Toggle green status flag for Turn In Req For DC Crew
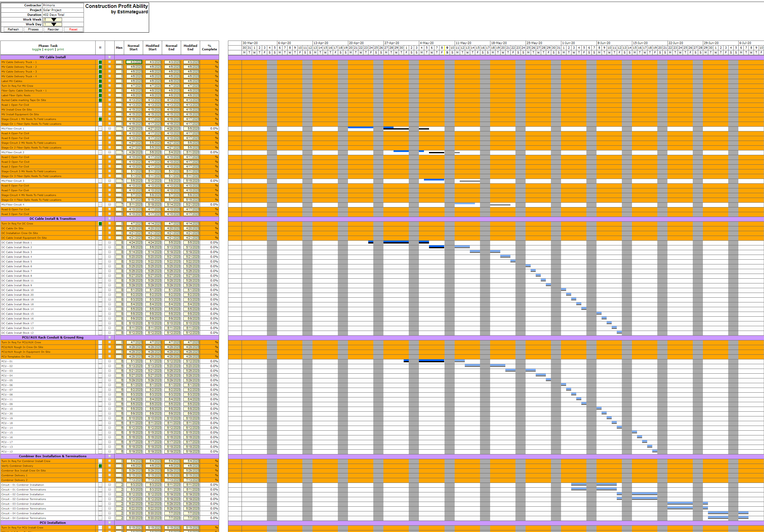This screenshot has width=764, height=532. point(100,224)
